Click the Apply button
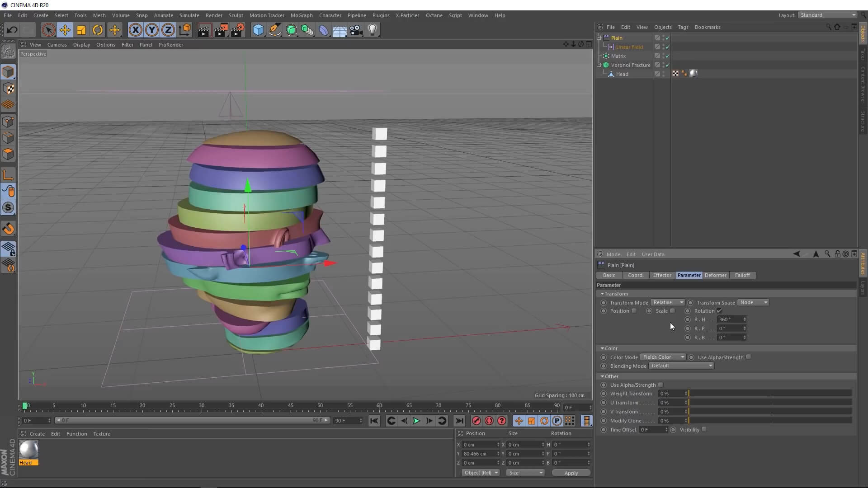The image size is (868, 488). tap(571, 473)
